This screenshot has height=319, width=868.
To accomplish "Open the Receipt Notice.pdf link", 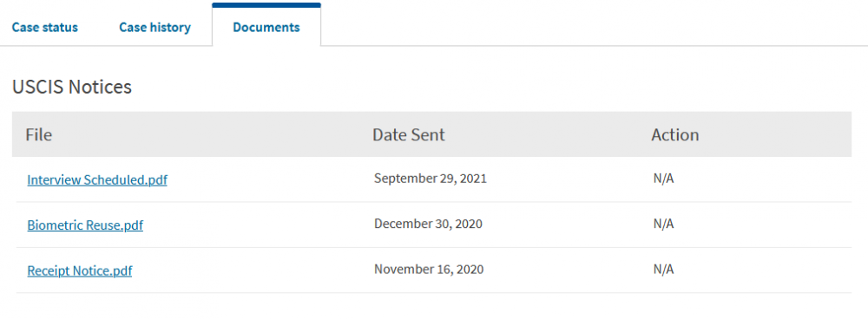I will tap(80, 271).
